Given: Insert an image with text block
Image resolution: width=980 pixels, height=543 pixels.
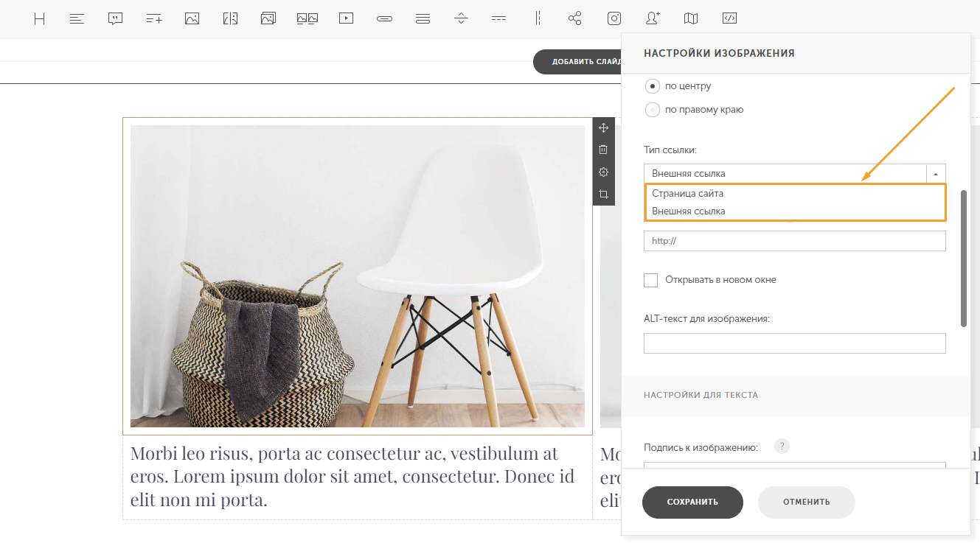Looking at the screenshot, I should 230,19.
